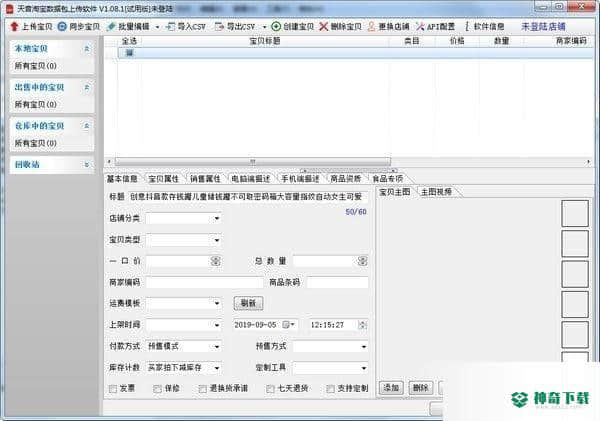Image resolution: width=600 pixels, height=421 pixels.
Task: Select 所有宝贝(0) under 仓库中的宝贝
Action: 36,143
